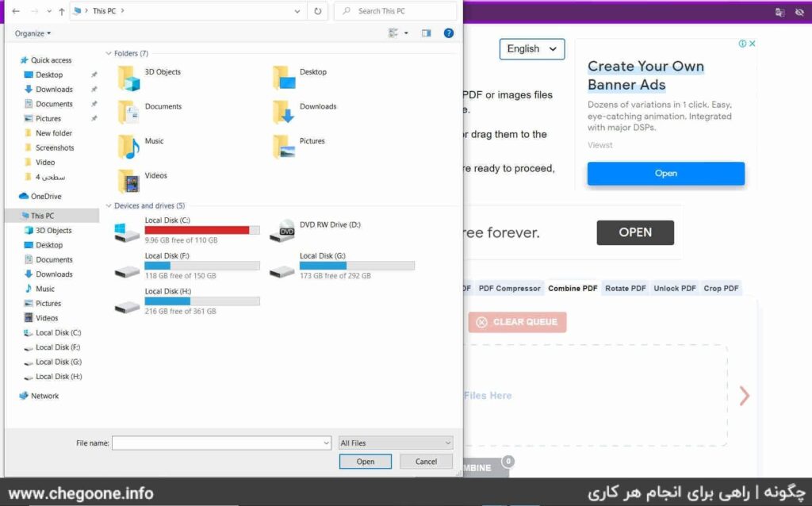Click the Create Your Own Banner Ads headline
This screenshot has height=506, width=812.
(x=645, y=75)
